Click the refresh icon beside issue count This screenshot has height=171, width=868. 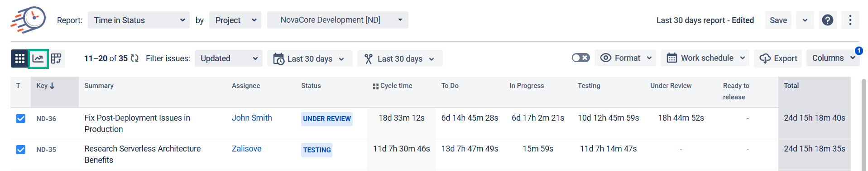[134, 59]
